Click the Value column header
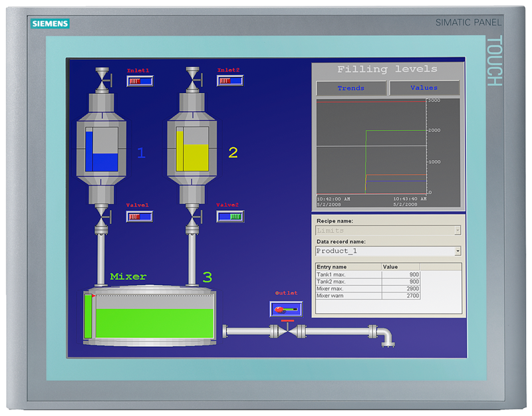The width and height of the screenshot is (532, 416). point(401,267)
